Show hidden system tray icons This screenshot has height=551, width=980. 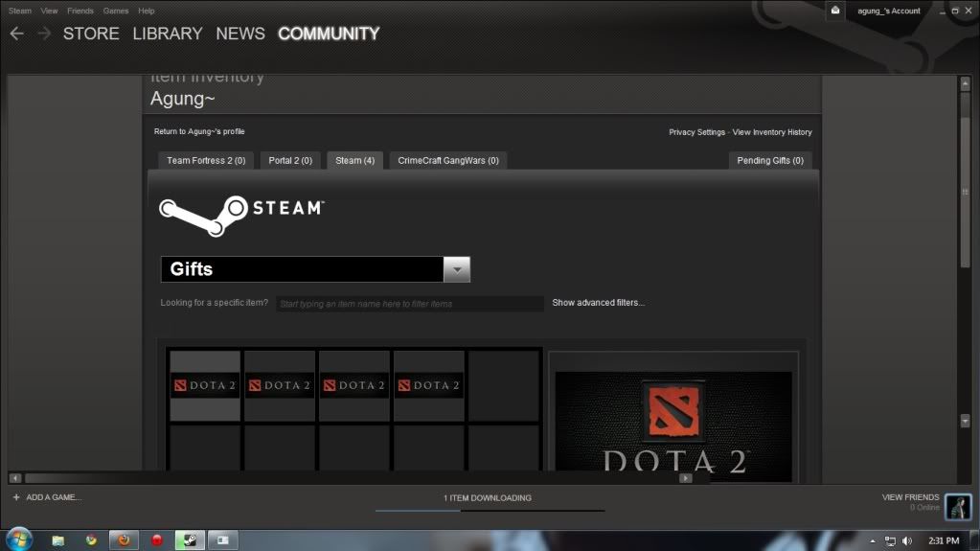point(873,541)
